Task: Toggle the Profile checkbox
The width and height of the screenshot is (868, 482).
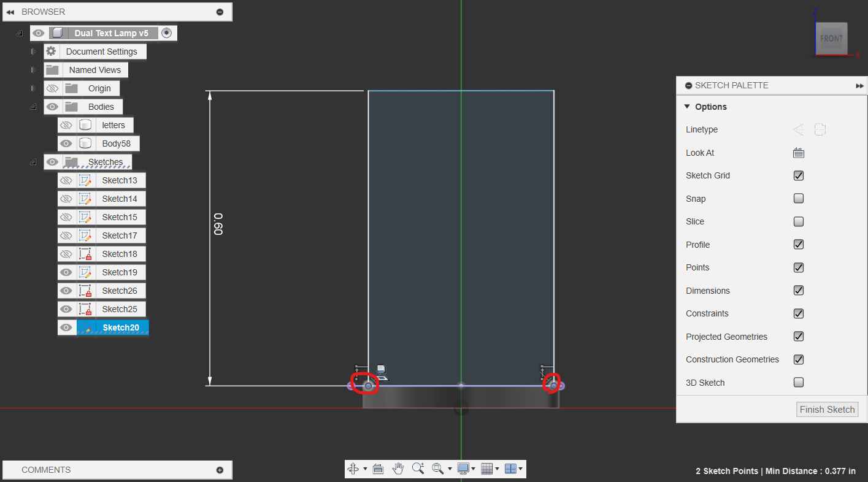Action: pyautogui.click(x=798, y=245)
